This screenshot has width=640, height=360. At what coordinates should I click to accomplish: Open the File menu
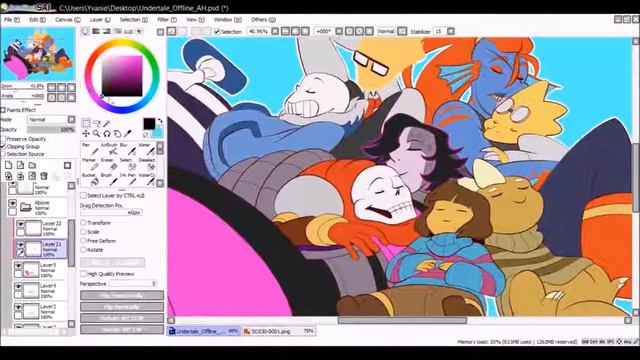coord(12,20)
